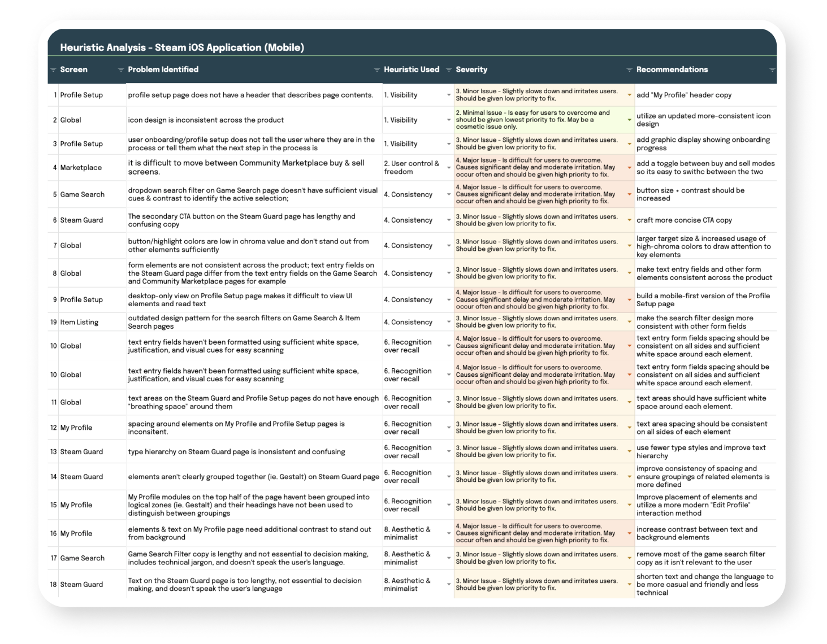Open Severity dropdown in Item Listing row
Viewport: 827px width, 644px height.
tap(629, 322)
